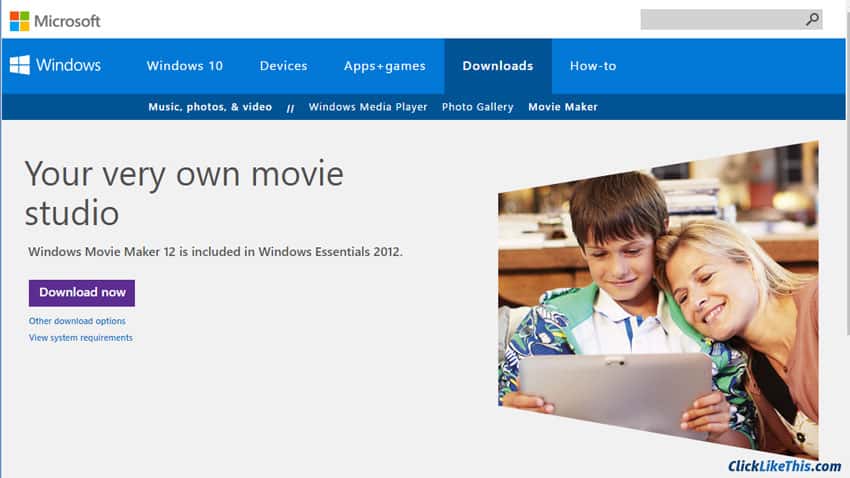Click the photo of boy and mother with tablet
Screen dimensions: 850x478
point(658,299)
